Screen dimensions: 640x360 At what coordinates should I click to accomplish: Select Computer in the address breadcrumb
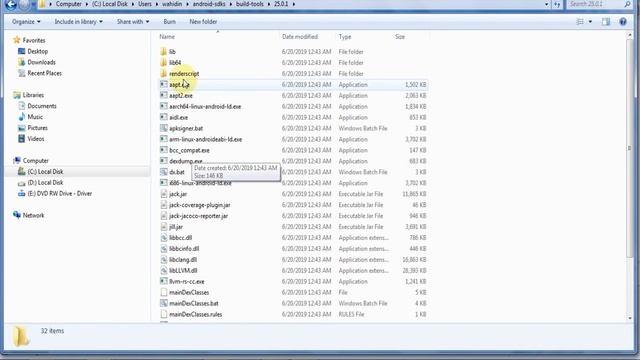point(69,4)
